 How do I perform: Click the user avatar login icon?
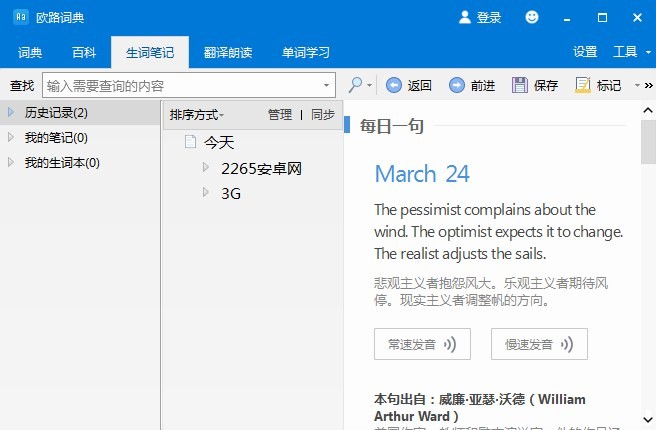pyautogui.click(x=465, y=17)
